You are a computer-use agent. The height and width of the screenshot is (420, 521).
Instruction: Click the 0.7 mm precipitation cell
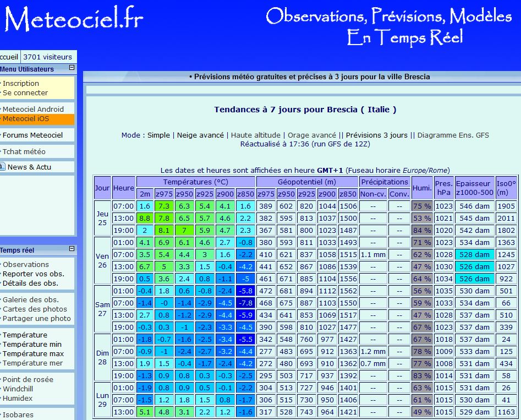(373, 363)
